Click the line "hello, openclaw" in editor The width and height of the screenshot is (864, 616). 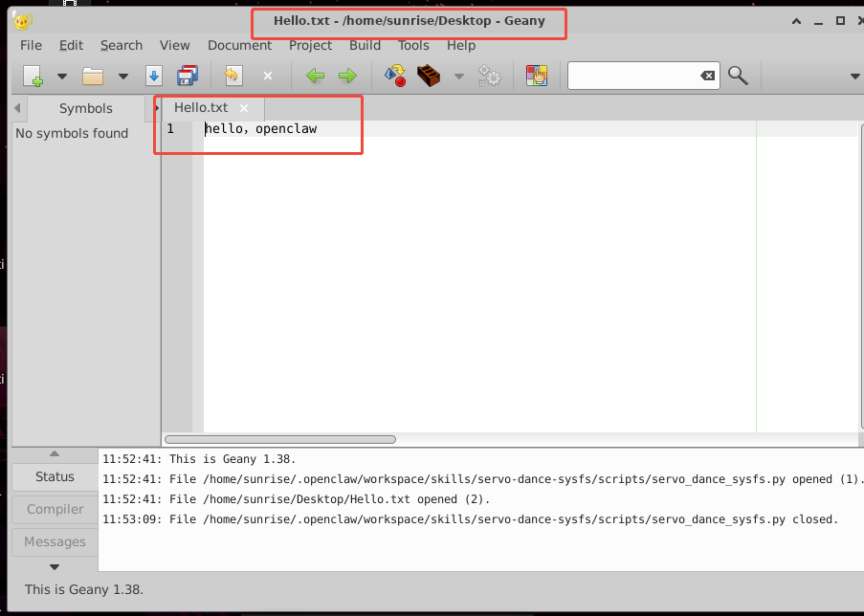click(x=260, y=129)
